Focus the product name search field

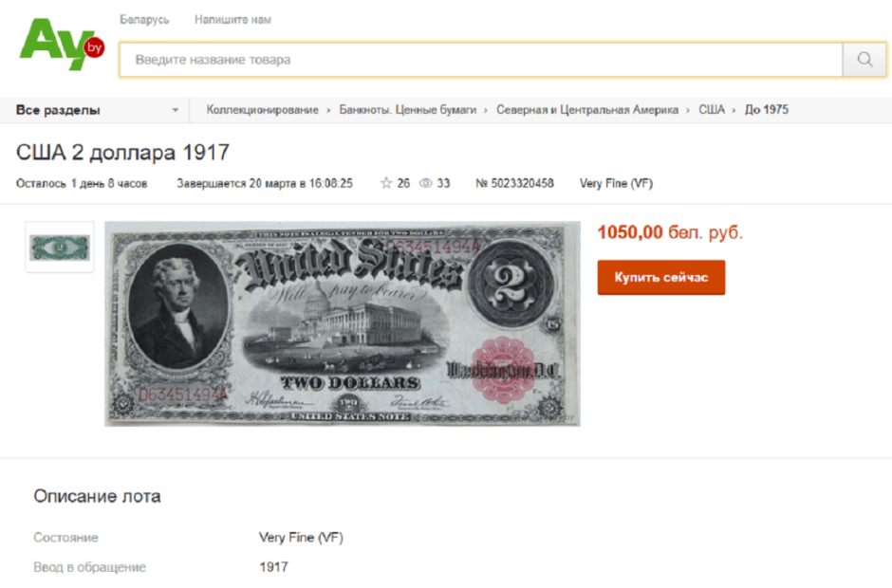pyautogui.click(x=481, y=59)
